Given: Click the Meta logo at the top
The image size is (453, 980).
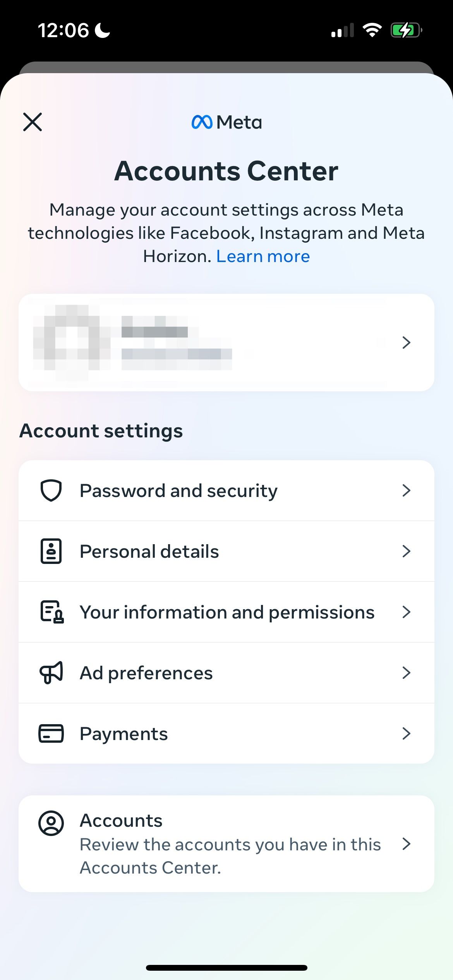Looking at the screenshot, I should tap(226, 122).
